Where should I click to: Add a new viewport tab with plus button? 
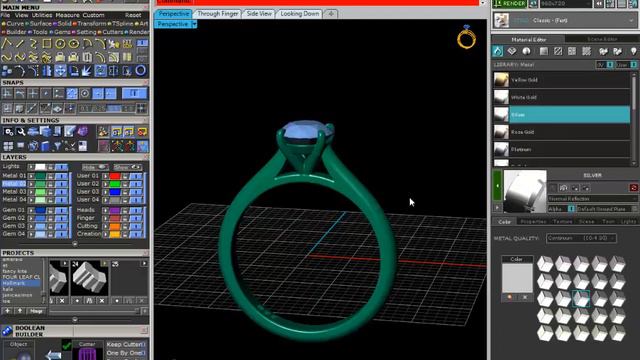(331, 13)
